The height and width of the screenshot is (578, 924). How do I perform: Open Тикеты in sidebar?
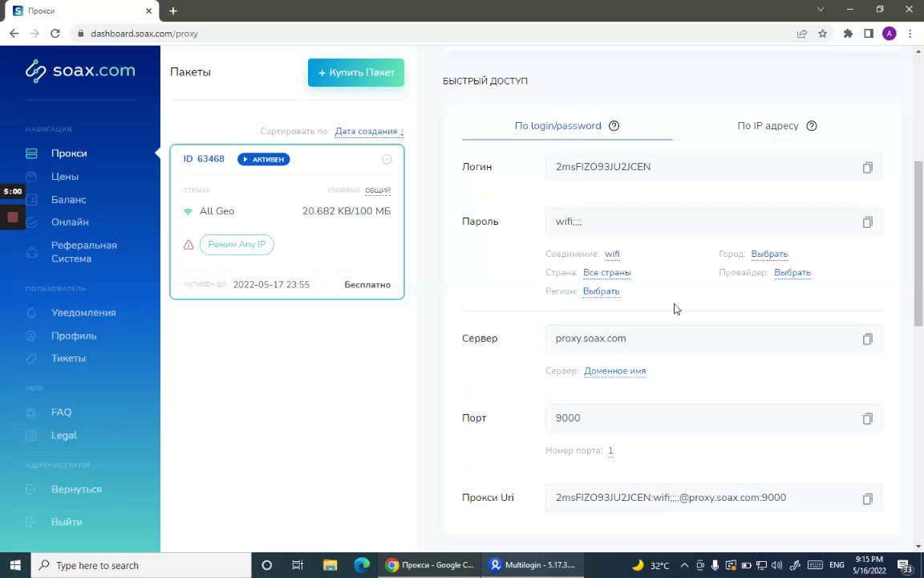point(68,358)
